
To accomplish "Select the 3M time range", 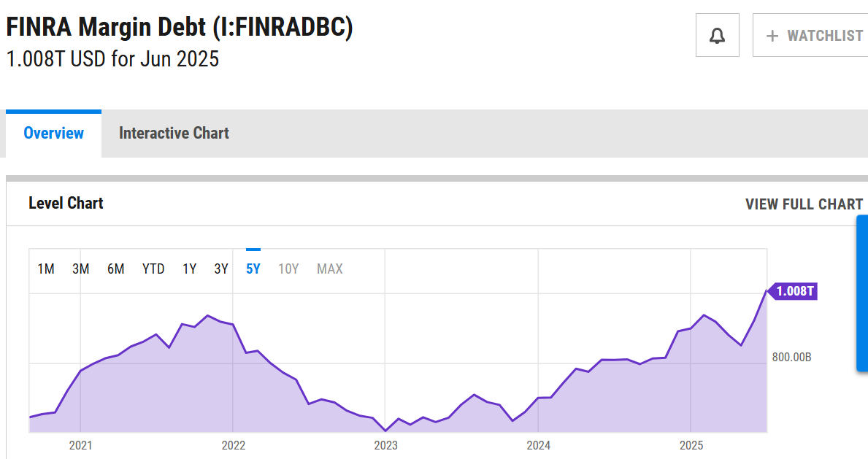I will point(81,269).
